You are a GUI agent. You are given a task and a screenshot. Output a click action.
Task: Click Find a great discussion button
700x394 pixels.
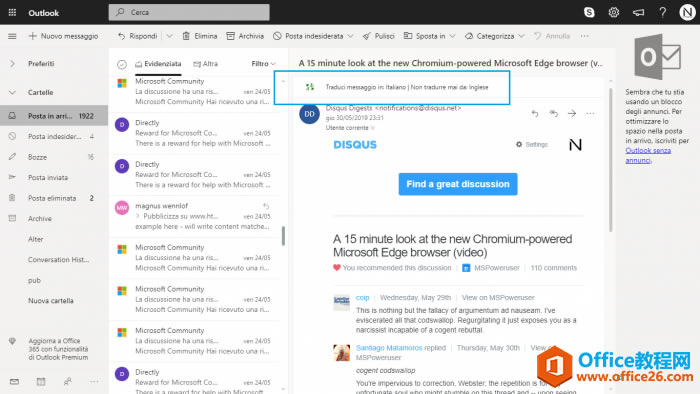[458, 184]
